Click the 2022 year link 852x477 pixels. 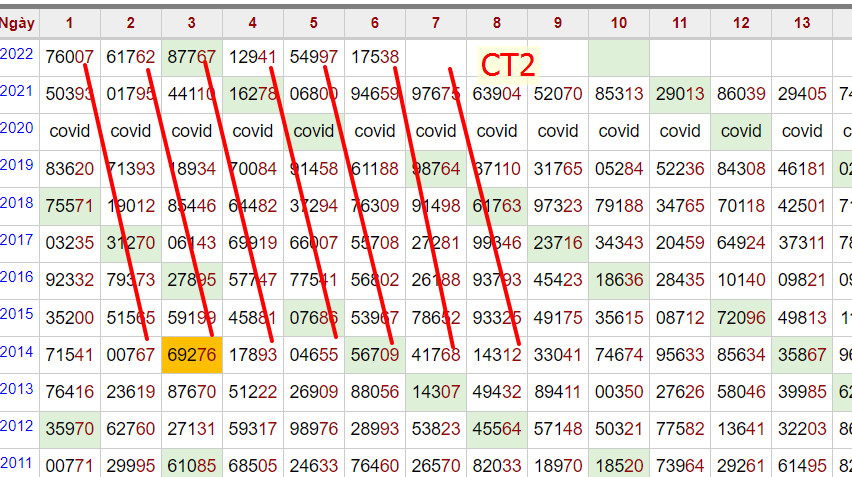pos(17,55)
